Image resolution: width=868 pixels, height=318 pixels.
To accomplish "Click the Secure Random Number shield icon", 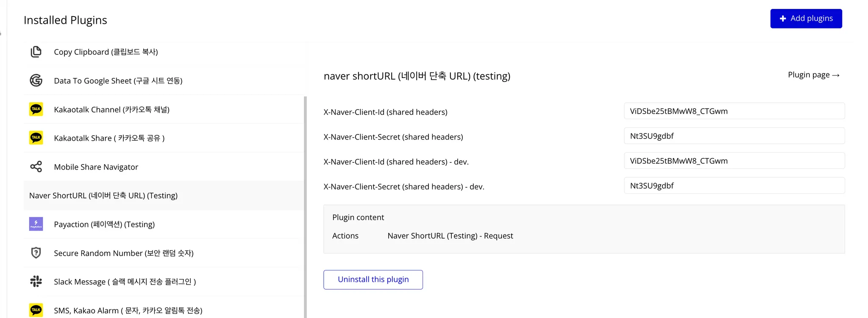I will (x=36, y=253).
